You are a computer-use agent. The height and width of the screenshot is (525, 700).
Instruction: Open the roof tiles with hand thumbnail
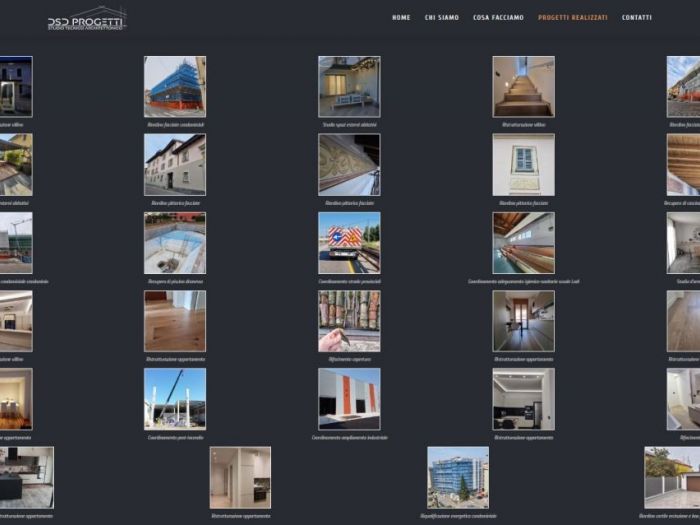pos(349,321)
